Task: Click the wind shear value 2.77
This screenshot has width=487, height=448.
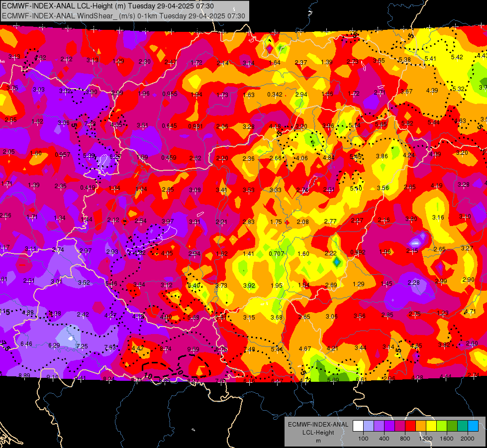Action: click(330, 222)
